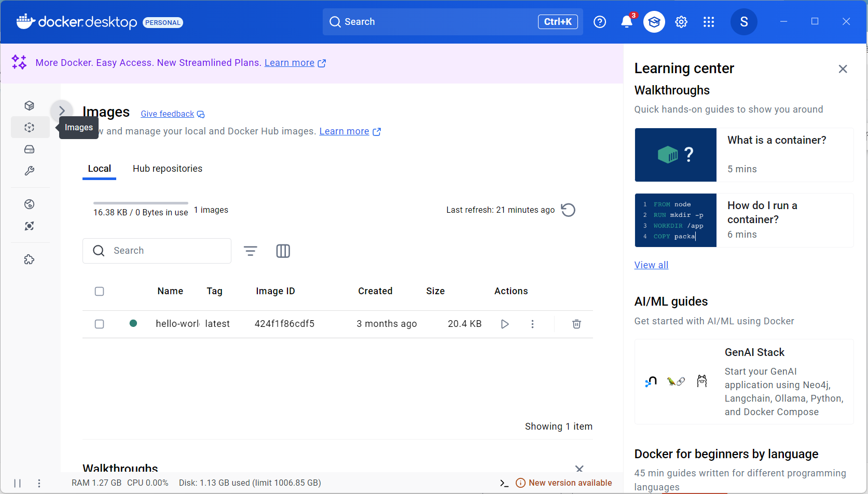Open the Volumes sidebar icon

(30, 149)
